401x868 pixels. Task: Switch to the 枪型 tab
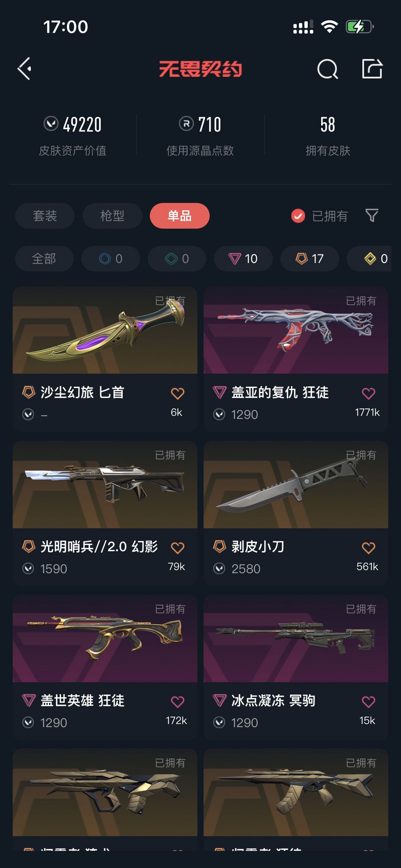113,216
